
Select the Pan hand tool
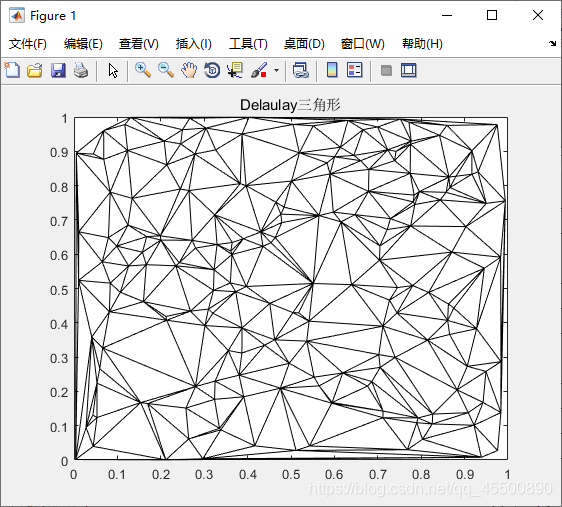(189, 70)
